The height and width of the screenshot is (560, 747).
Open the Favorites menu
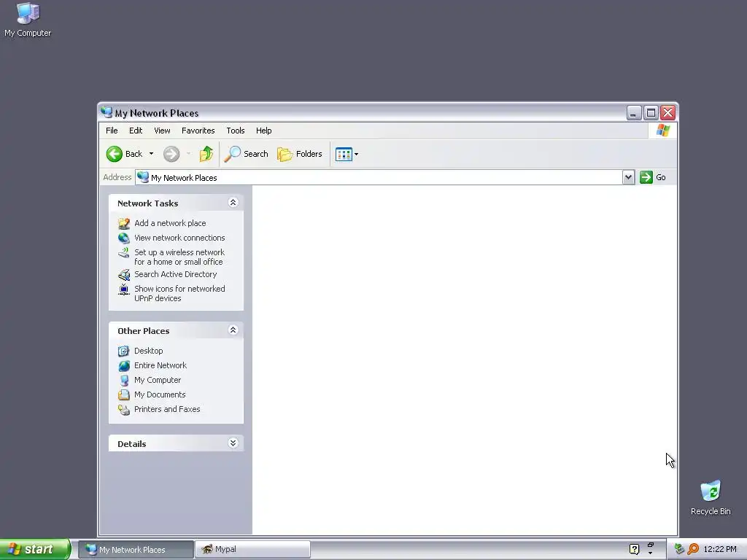pyautogui.click(x=198, y=131)
